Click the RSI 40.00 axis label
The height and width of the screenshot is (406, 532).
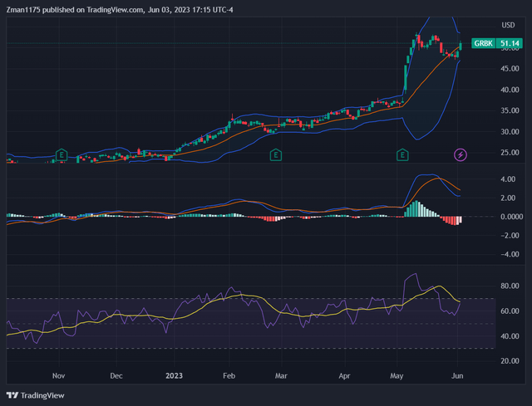(510, 336)
